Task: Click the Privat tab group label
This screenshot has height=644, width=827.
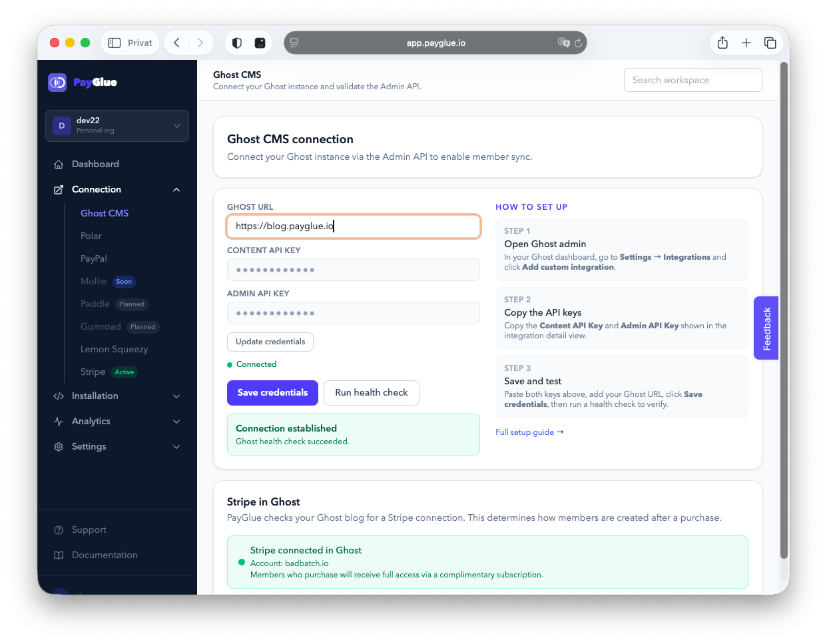Action: tap(140, 43)
